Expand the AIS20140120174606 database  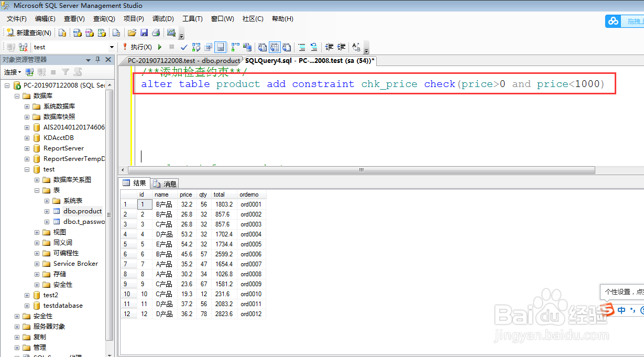(27, 127)
